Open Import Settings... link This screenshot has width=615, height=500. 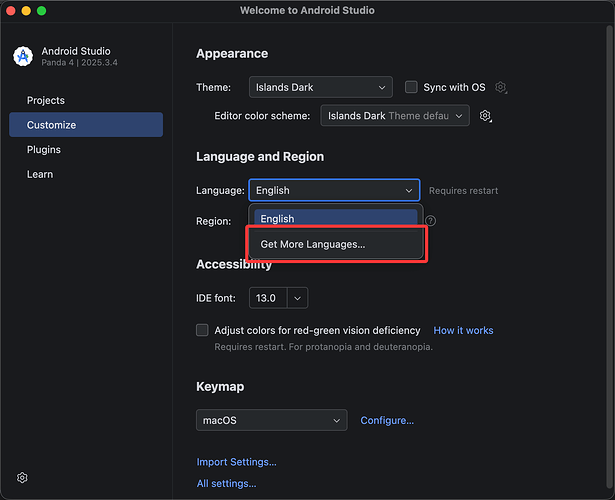(x=237, y=462)
